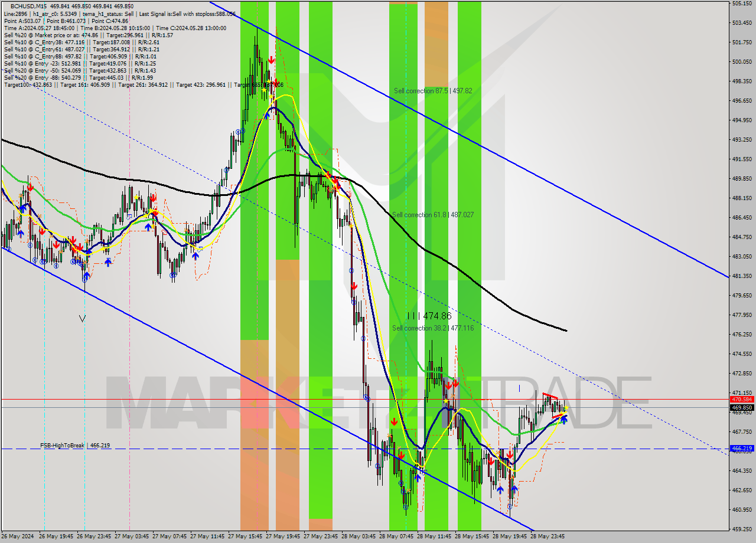Viewport: 756px width, 543px height.
Task: Click 472.850 on the price axis
Action: [x=742, y=374]
